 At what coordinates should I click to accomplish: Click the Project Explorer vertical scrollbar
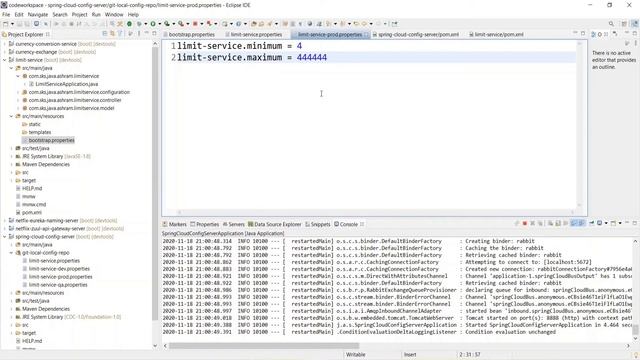pos(155,184)
